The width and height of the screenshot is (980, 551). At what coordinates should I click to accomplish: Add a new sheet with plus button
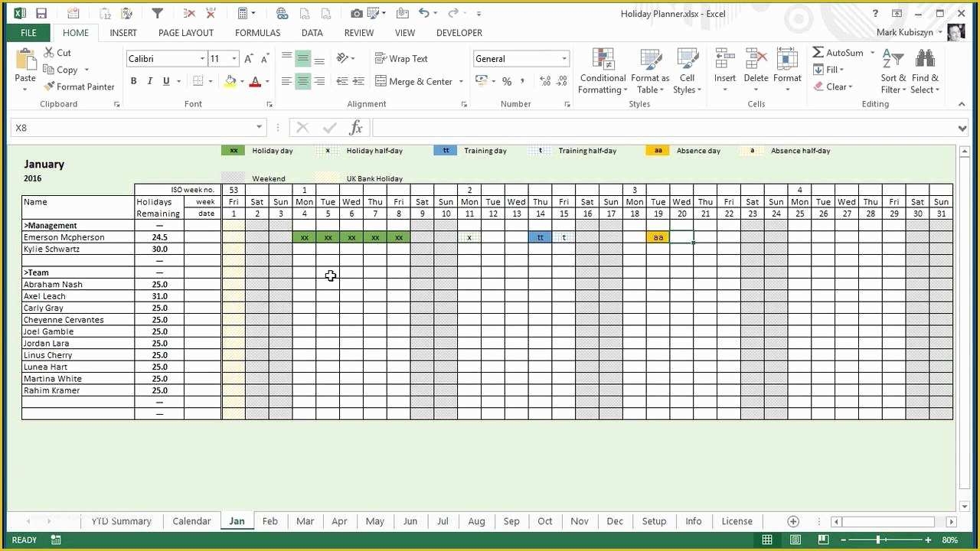793,521
